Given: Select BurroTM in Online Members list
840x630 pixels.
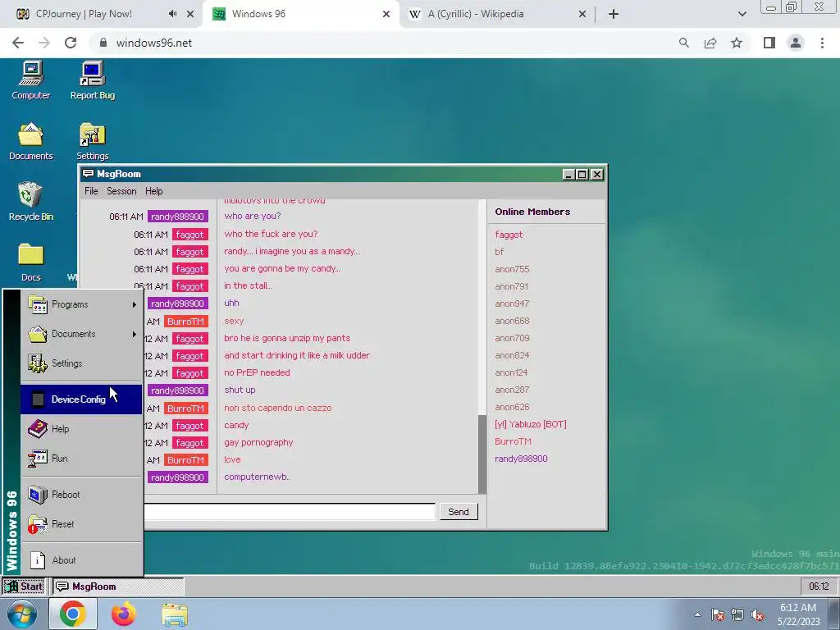Looking at the screenshot, I should [x=514, y=441].
